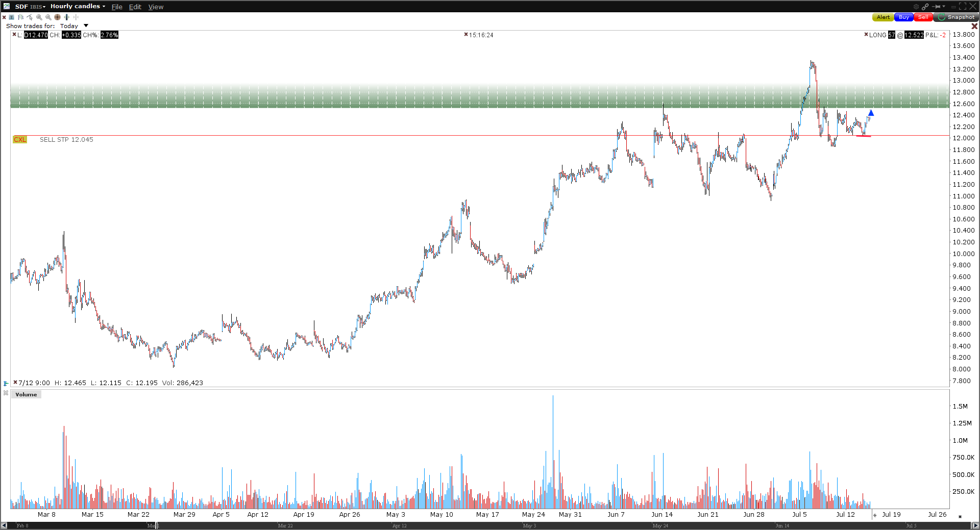Open the Edit menu

[x=135, y=7]
